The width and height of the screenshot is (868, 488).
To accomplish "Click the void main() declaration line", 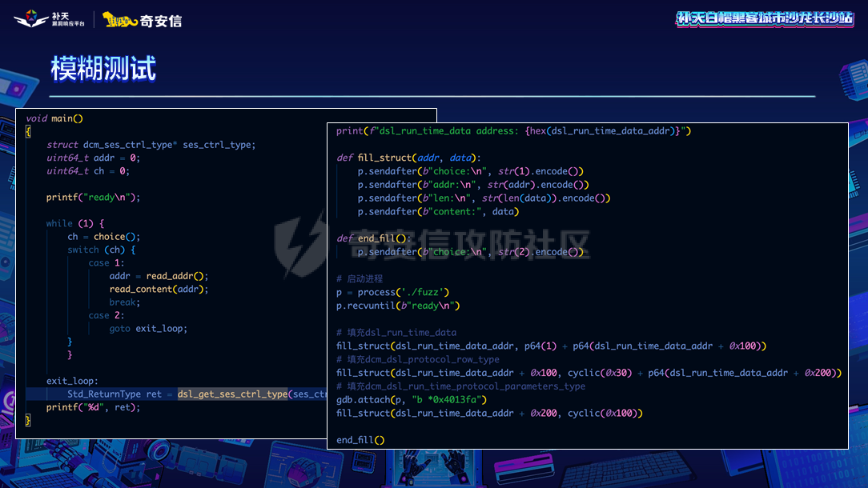I will pos(54,118).
